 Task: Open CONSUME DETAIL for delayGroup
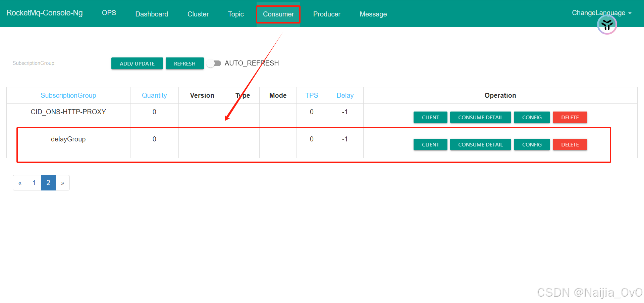click(480, 144)
